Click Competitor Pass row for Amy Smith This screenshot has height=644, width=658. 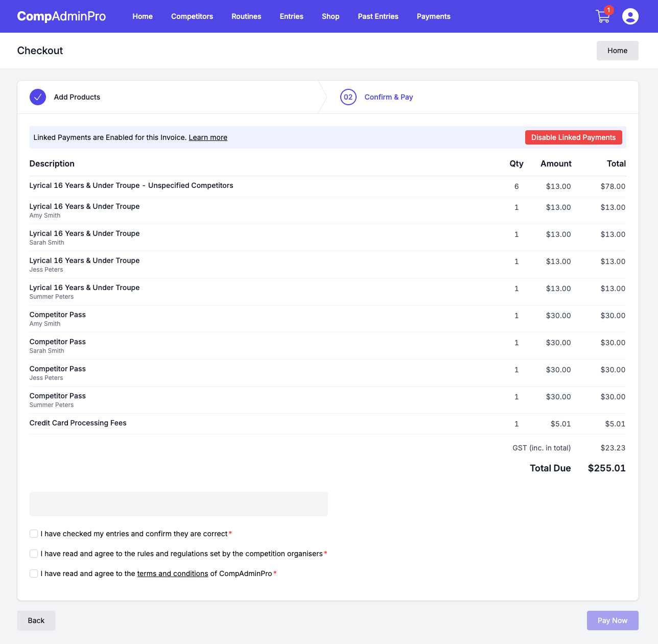[x=328, y=319]
